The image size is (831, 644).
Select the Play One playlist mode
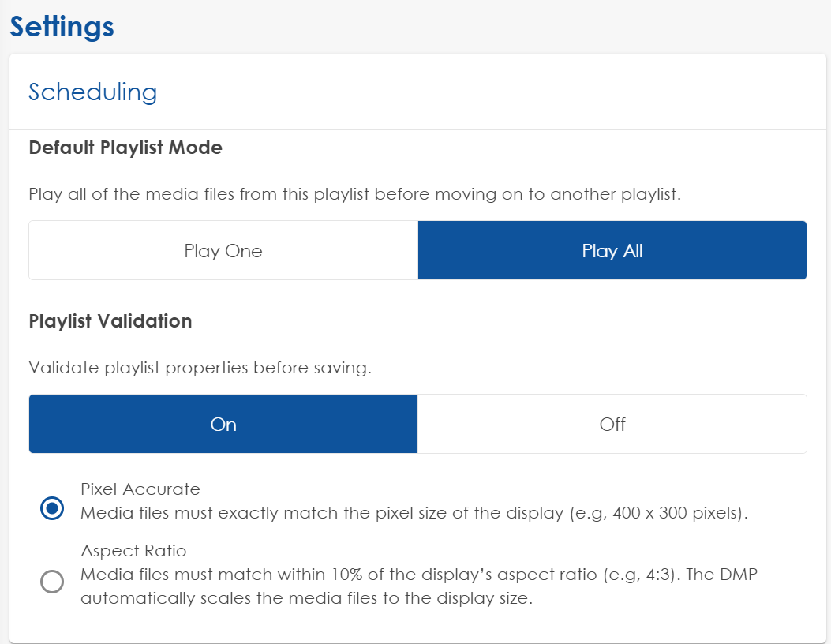tap(223, 250)
